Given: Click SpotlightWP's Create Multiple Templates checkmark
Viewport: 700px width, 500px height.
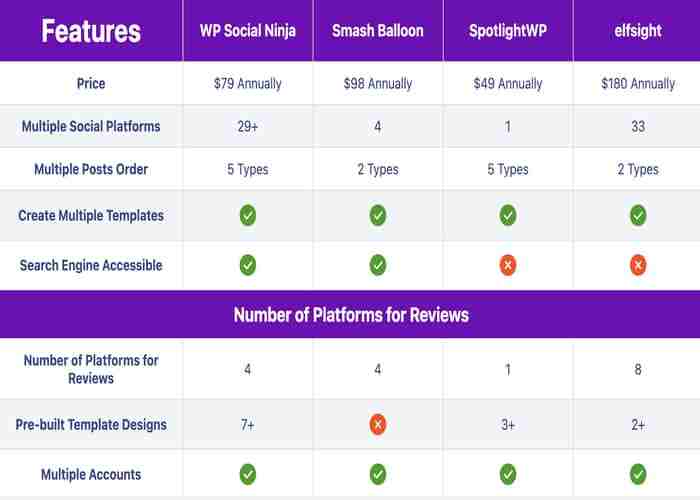Looking at the screenshot, I should (x=508, y=215).
